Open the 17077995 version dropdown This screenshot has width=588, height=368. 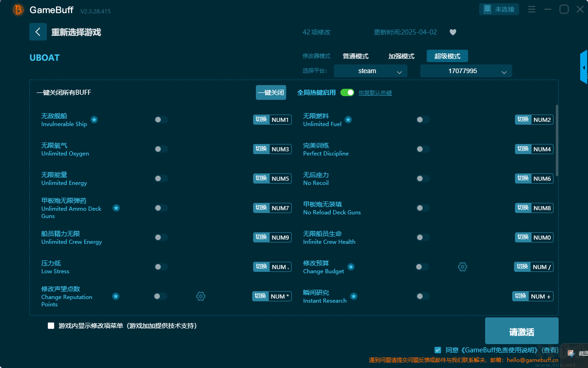pos(466,71)
